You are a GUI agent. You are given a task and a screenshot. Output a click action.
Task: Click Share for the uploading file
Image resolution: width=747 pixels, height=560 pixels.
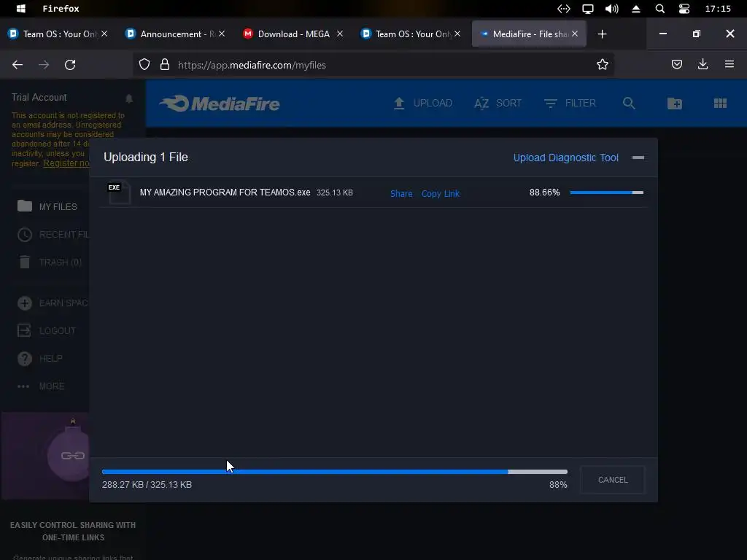(401, 193)
